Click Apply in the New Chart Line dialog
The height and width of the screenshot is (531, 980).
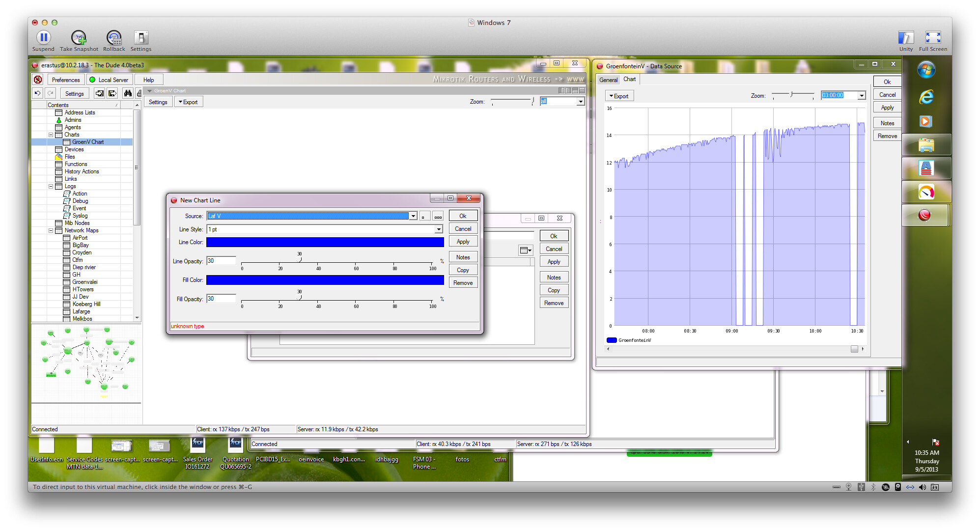pos(462,241)
